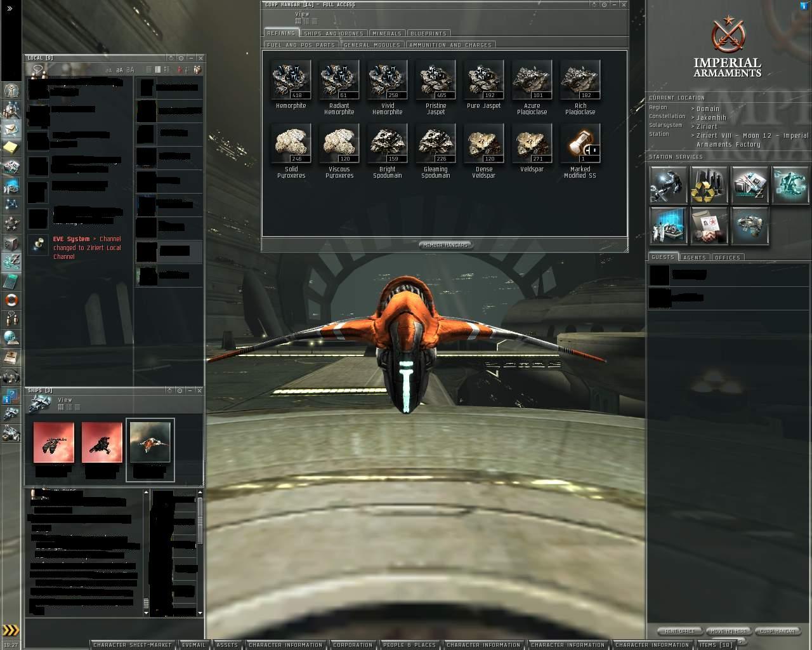Open the Repair Shop wrench station service
Image resolution: width=812 pixels, height=650 pixels.
(x=668, y=185)
